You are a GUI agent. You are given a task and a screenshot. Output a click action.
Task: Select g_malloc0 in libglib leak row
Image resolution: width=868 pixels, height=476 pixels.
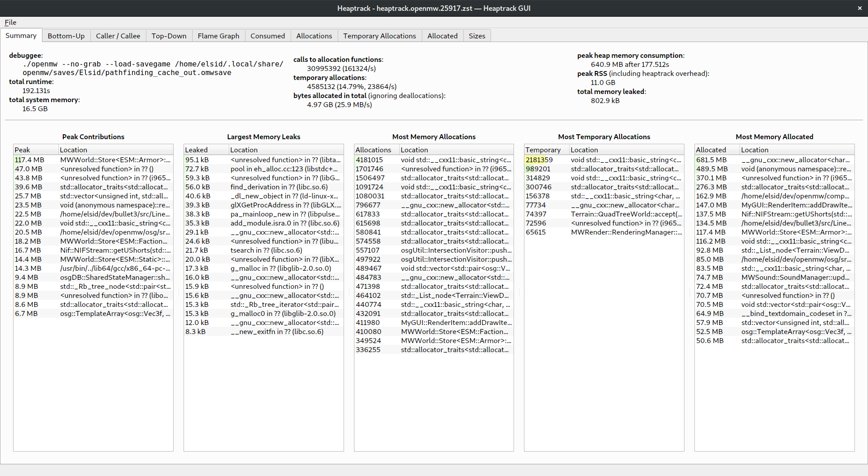(x=264, y=313)
